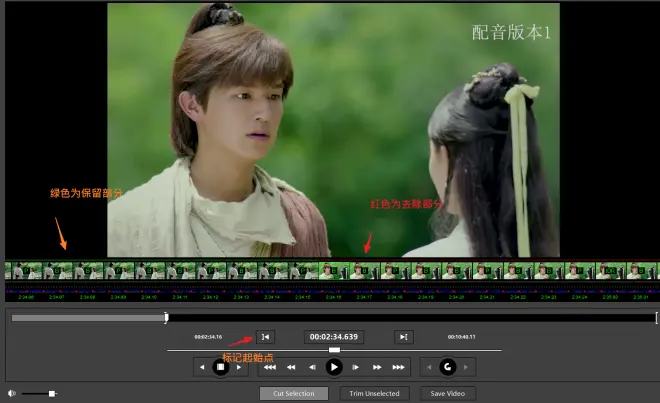Click the jog slider handle under the timecode

click(334, 350)
